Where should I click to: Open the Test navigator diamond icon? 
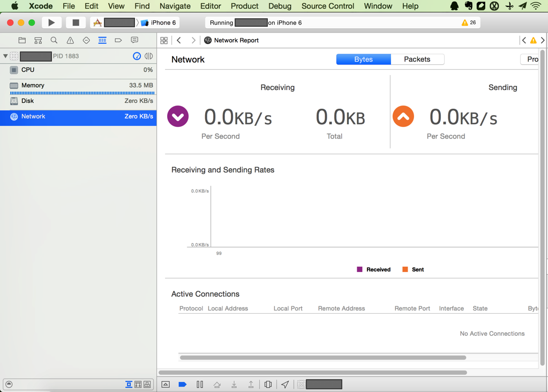click(86, 40)
